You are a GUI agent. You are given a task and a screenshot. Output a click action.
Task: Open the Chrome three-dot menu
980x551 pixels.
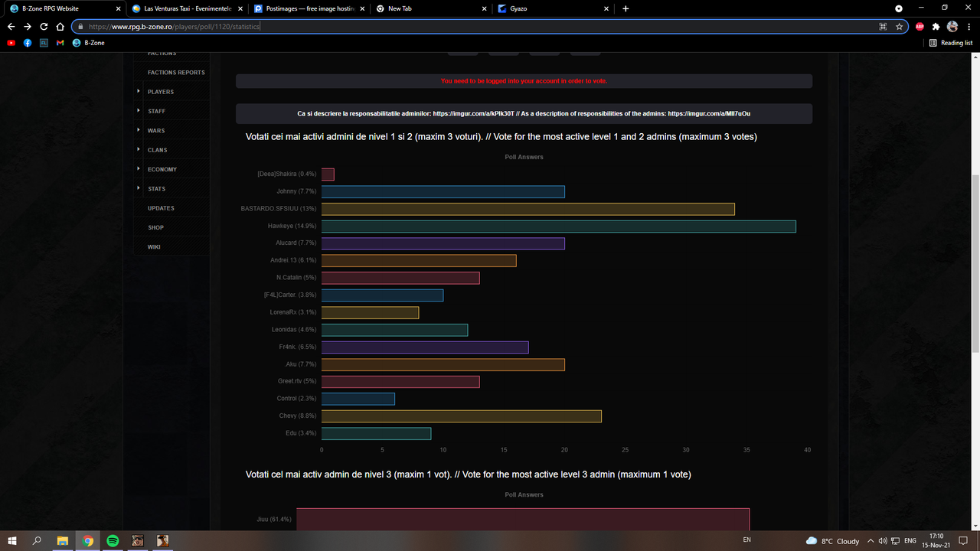coord(969,26)
